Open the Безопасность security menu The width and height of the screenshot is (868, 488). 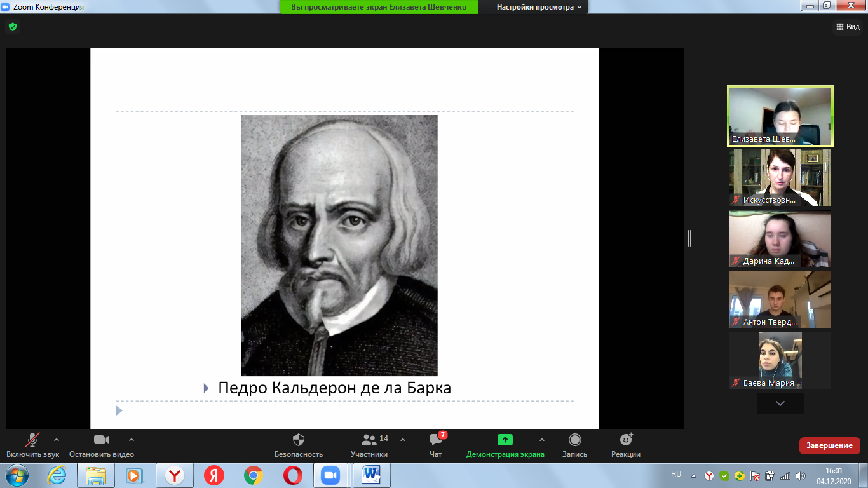point(299,445)
